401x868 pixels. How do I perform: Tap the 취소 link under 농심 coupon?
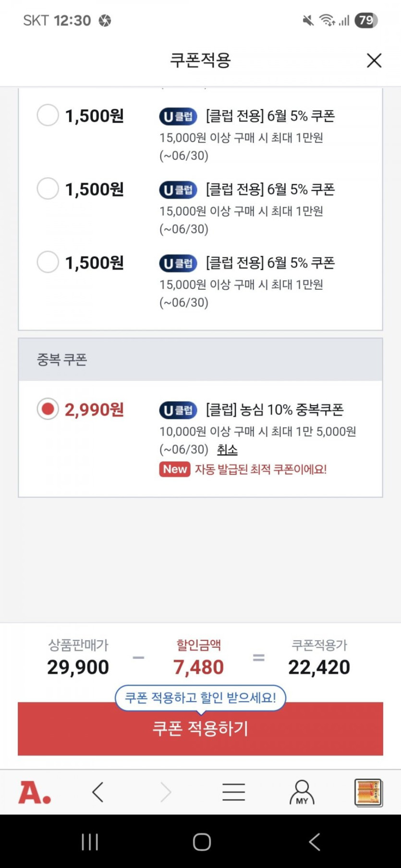227,450
